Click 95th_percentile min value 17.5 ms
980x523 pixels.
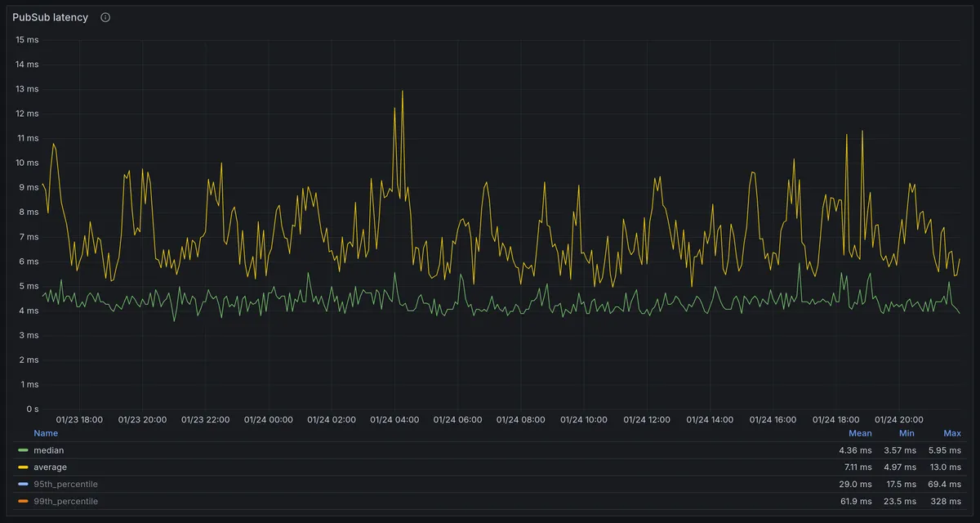(x=901, y=485)
